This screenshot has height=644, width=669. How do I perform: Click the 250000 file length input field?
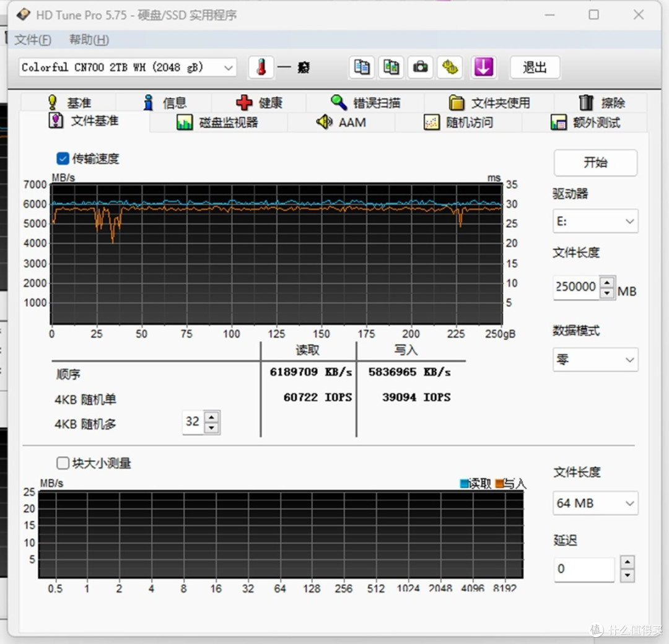pyautogui.click(x=577, y=287)
